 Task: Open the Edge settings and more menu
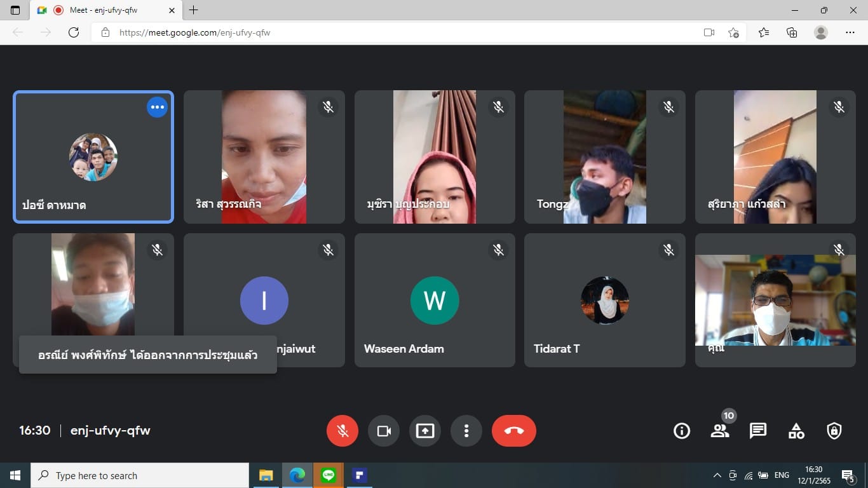pyautogui.click(x=850, y=32)
